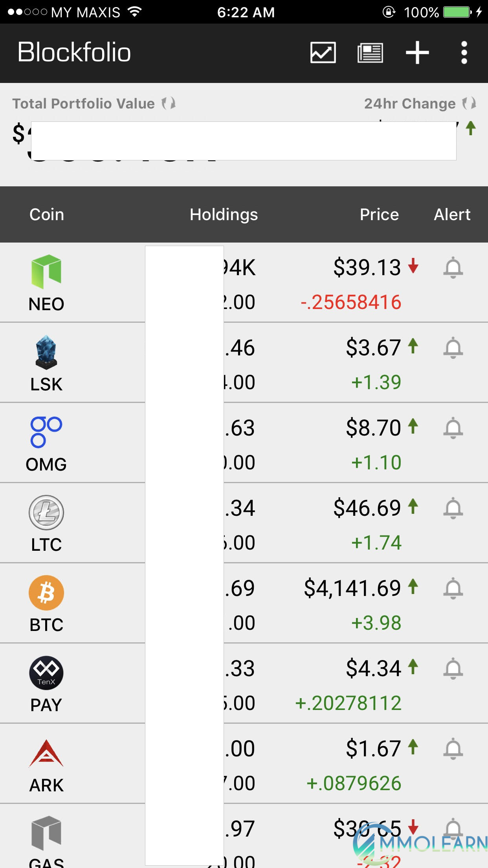The height and width of the screenshot is (868, 488).
Task: Open the Bitcoin BTC logo
Action: pyautogui.click(x=46, y=593)
